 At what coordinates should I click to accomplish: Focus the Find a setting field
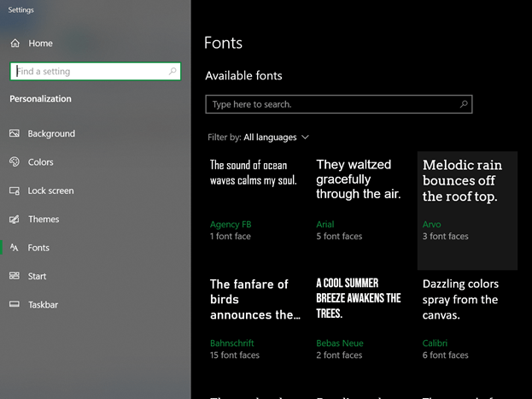tap(96, 71)
